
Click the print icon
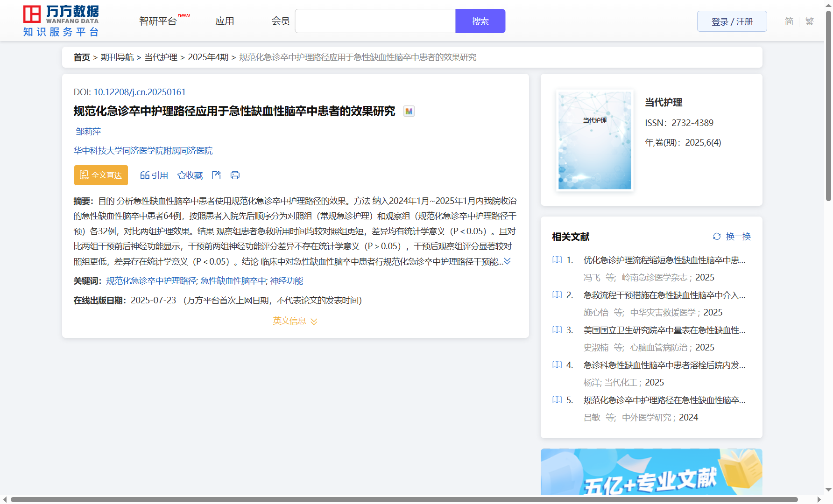click(x=235, y=175)
